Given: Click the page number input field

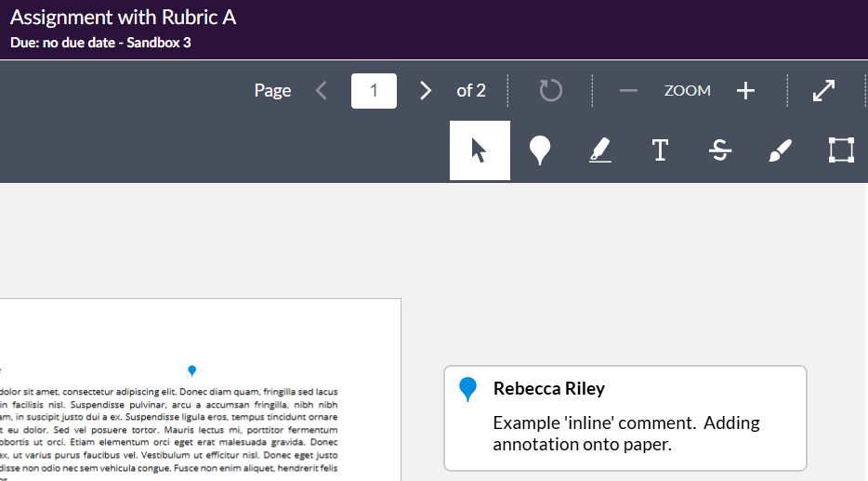Looking at the screenshot, I should click(374, 90).
